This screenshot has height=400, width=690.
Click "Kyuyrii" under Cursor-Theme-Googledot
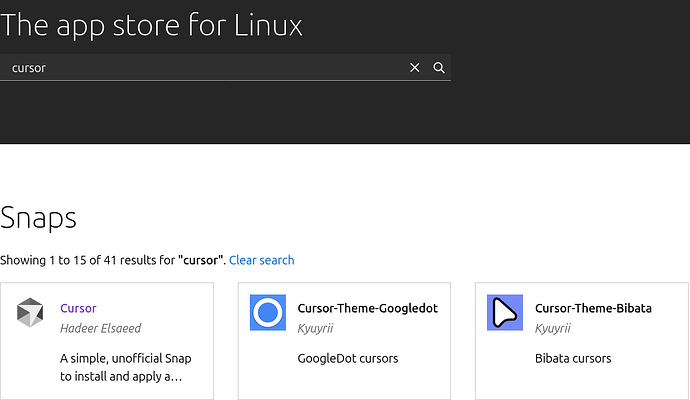point(316,328)
